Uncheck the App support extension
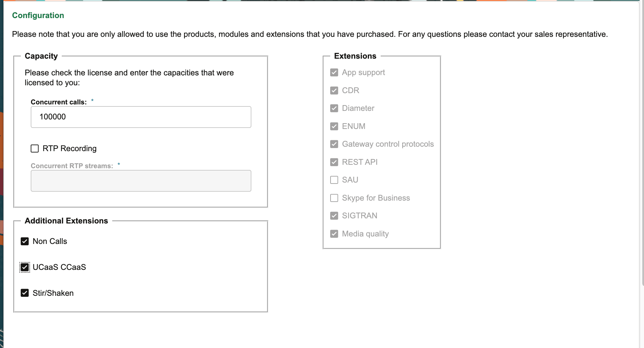The width and height of the screenshot is (644, 348). 334,72
